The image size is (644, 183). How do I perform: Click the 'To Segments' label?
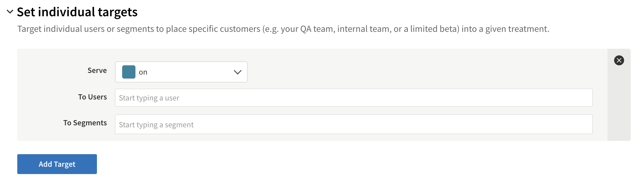pyautogui.click(x=85, y=123)
